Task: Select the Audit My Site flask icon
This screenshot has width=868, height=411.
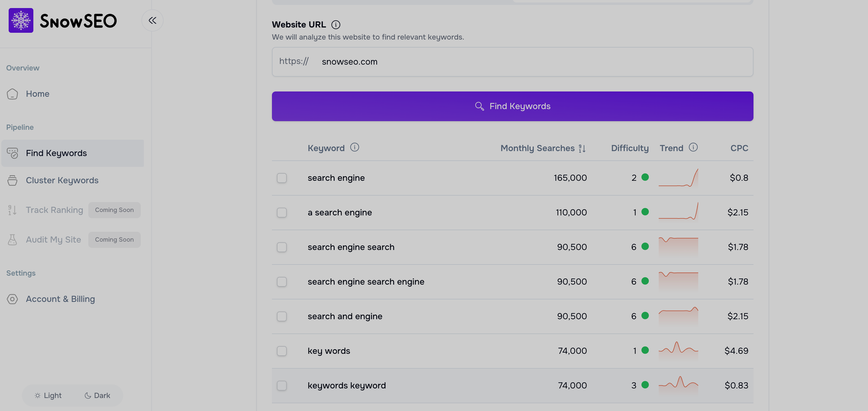Action: 13,239
